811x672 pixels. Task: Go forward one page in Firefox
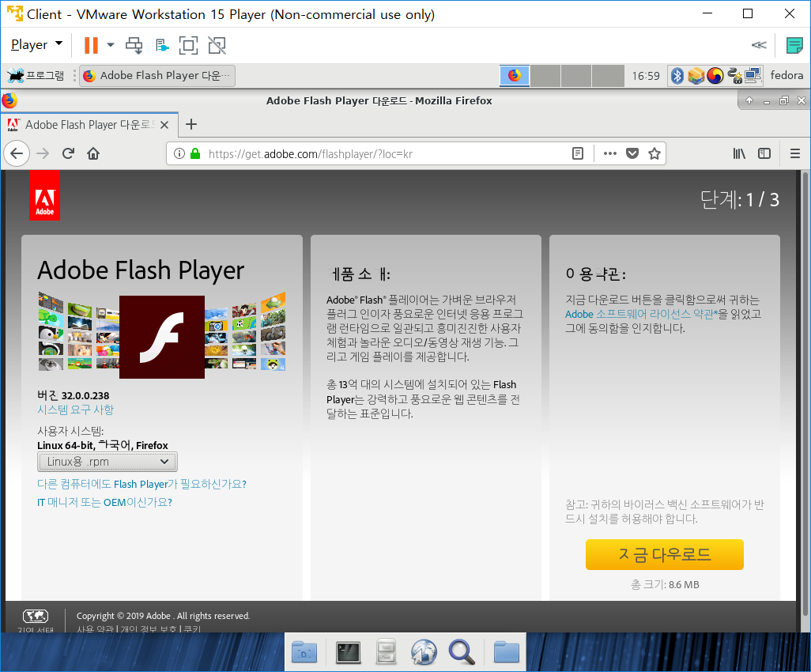pyautogui.click(x=43, y=153)
